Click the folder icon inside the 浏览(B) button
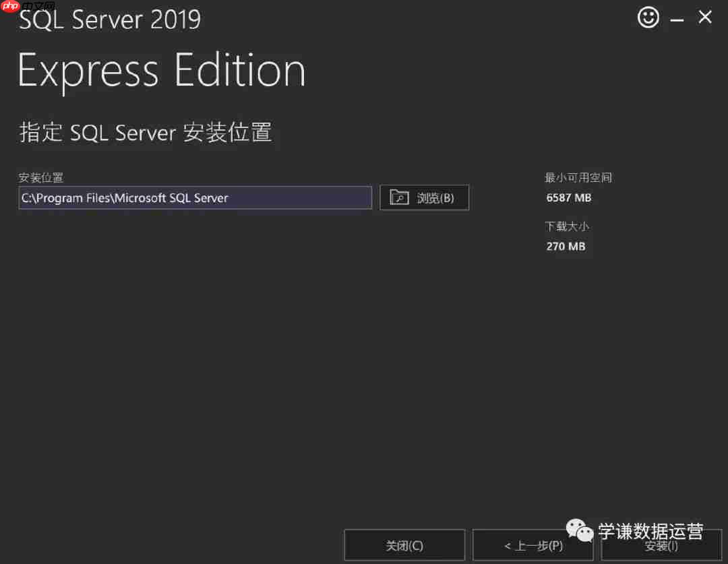This screenshot has width=728, height=564. coord(399,197)
